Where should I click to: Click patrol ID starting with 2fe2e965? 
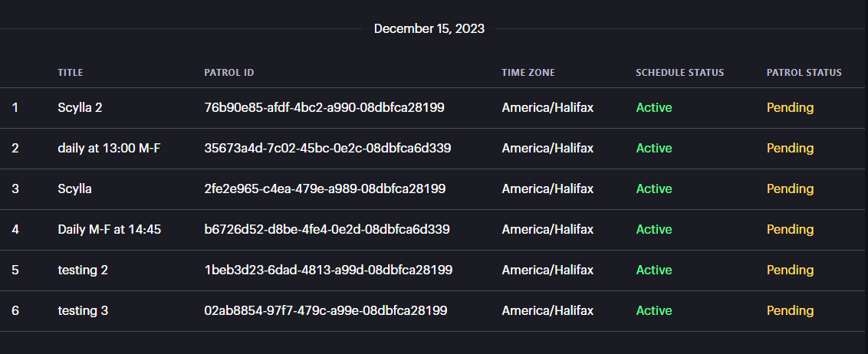[x=325, y=189]
